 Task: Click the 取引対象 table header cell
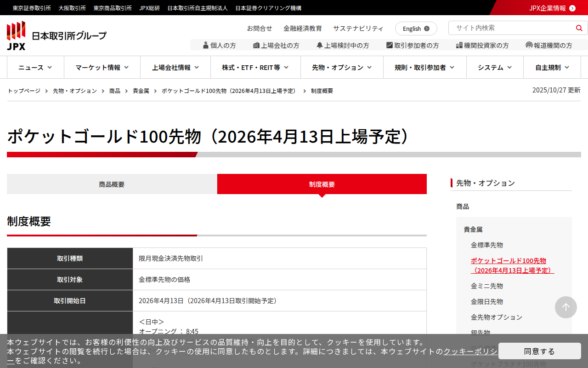[70, 280]
